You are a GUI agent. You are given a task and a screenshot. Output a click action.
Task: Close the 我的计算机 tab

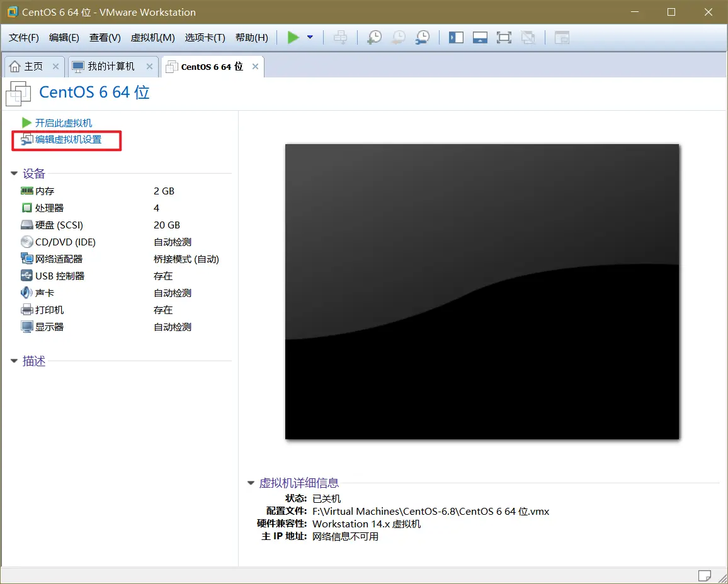pos(149,66)
